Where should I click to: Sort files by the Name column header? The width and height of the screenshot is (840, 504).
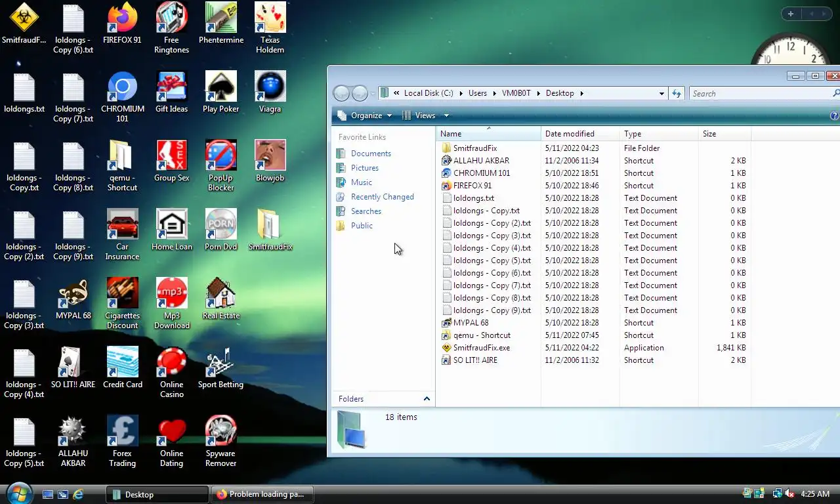(x=488, y=134)
